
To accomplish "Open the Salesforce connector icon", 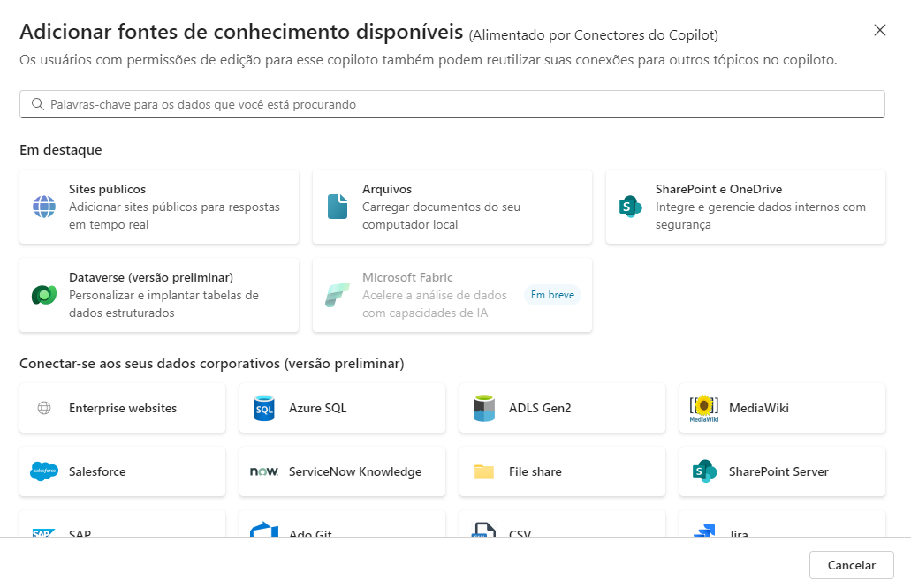I will point(43,471).
